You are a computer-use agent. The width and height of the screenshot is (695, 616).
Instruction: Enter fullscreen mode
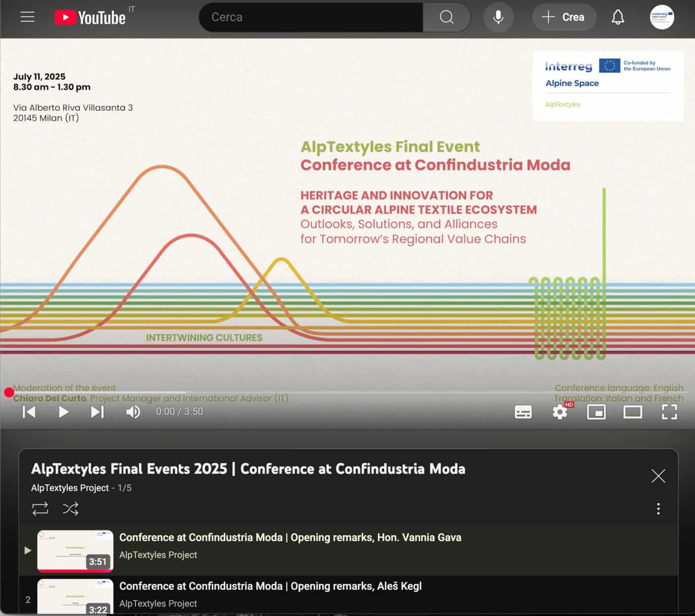coord(669,412)
